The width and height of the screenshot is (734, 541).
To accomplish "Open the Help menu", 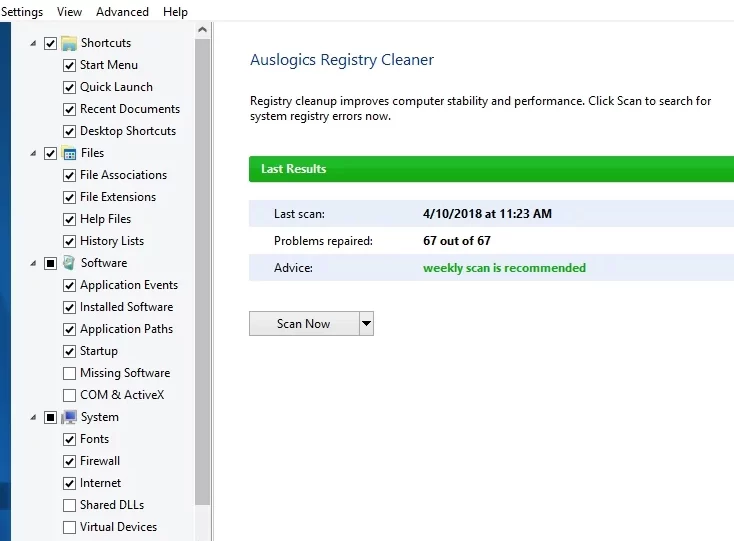I will [175, 12].
